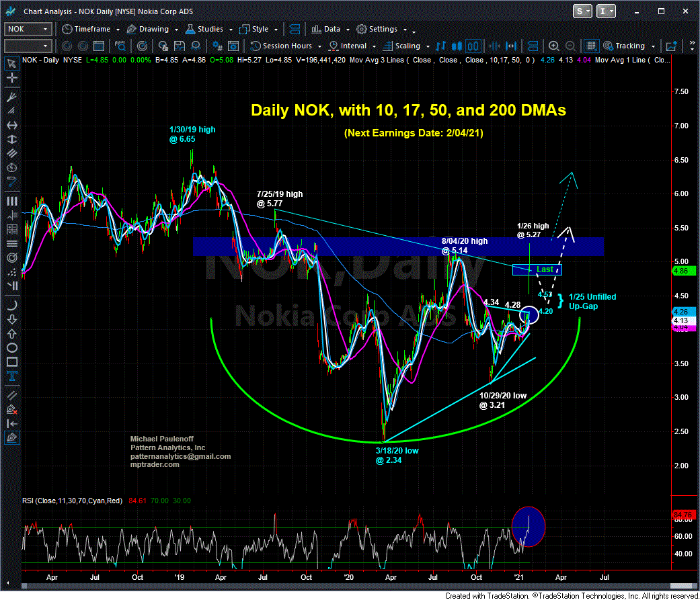Open the Settings menu
This screenshot has height=600, width=700.
377,29
